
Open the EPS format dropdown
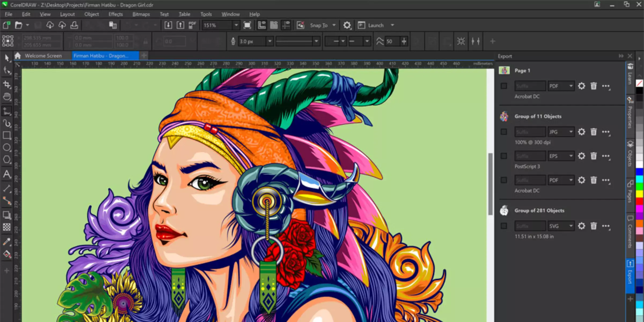(571, 156)
